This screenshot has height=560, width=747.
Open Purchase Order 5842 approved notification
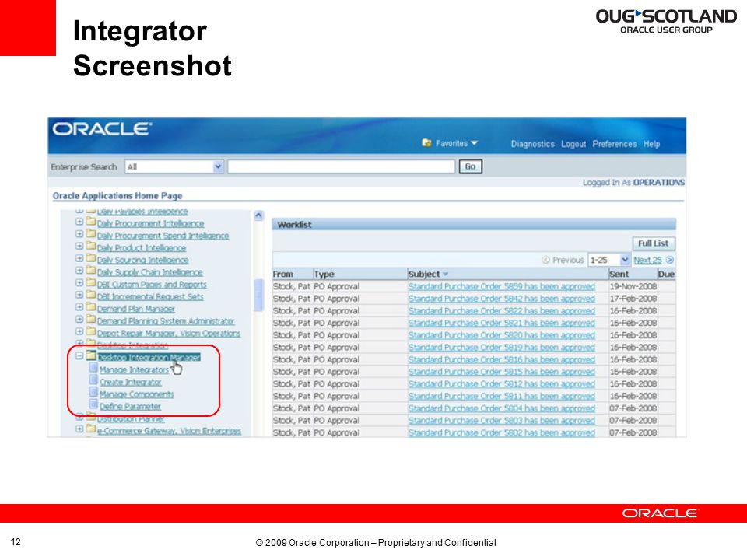pos(502,299)
